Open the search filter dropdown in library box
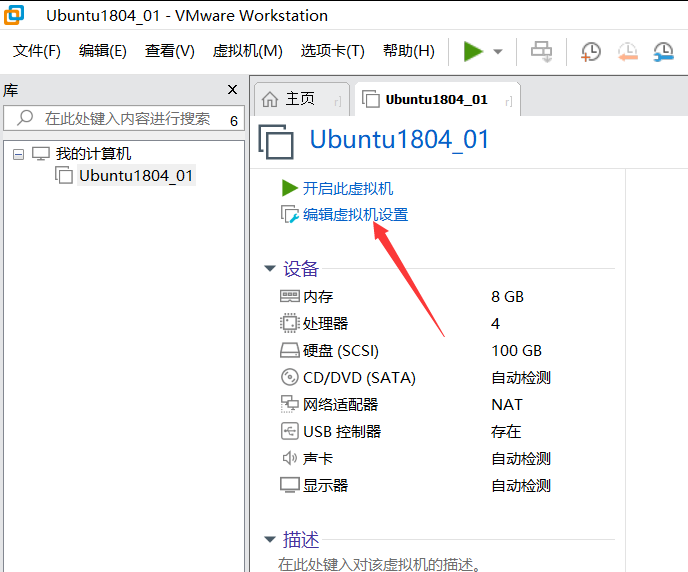 tap(234, 121)
